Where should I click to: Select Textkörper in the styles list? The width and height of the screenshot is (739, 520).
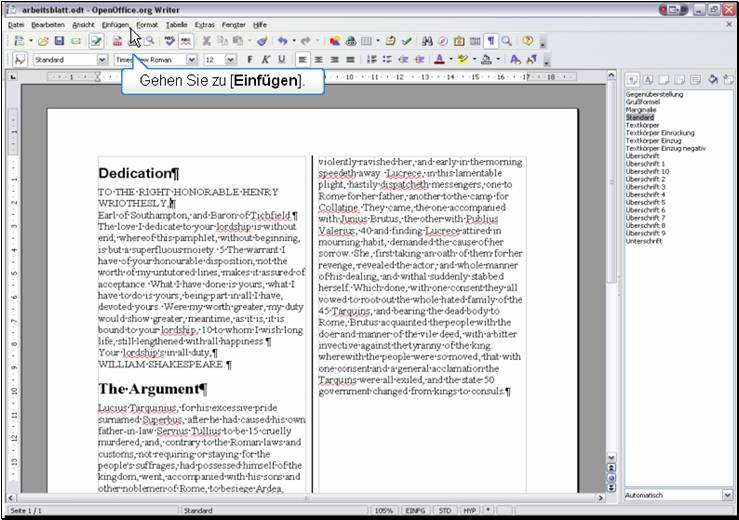point(644,125)
